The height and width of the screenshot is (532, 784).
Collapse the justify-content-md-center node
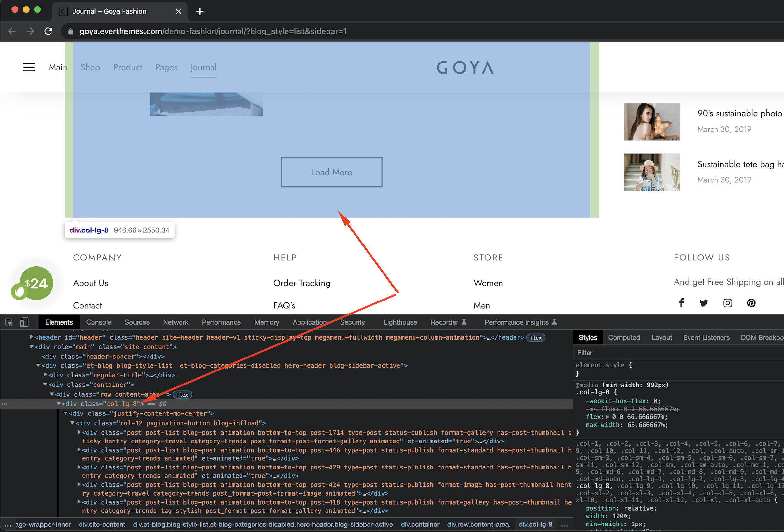[65, 413]
